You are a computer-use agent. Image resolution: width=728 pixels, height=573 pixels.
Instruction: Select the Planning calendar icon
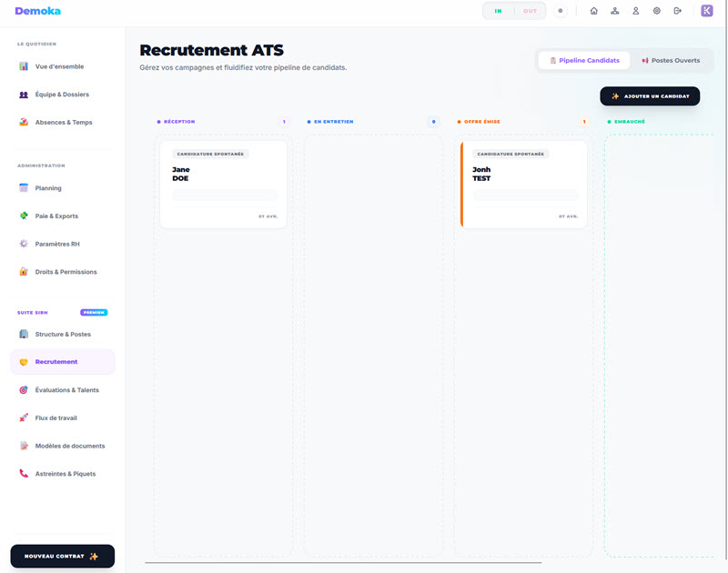click(22, 187)
